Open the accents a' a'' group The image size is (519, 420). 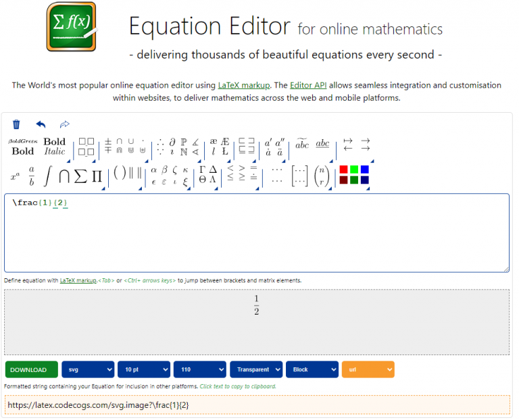(x=274, y=147)
